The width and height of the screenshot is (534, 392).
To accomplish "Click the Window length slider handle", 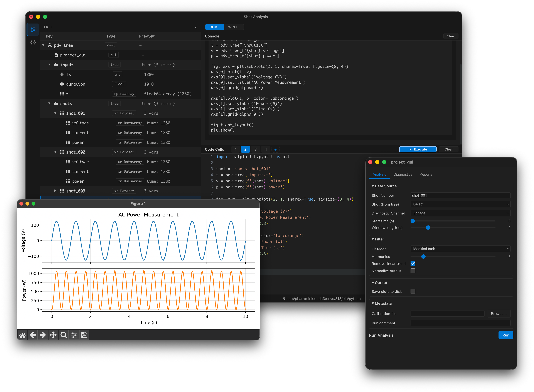I will pos(428,228).
